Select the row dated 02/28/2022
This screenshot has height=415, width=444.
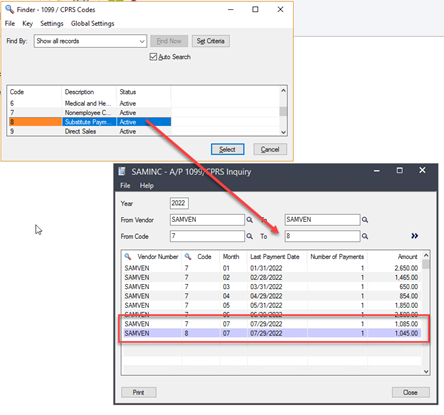(x=271, y=277)
